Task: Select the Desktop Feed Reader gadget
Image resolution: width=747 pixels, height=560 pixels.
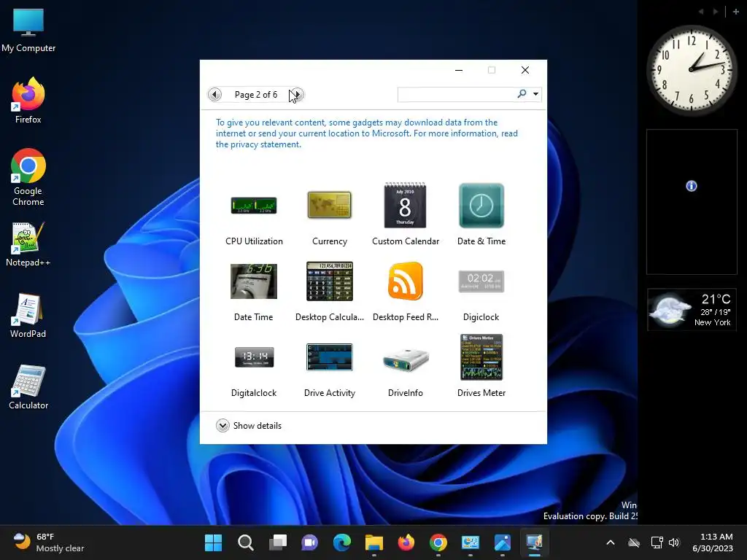Action: click(406, 291)
